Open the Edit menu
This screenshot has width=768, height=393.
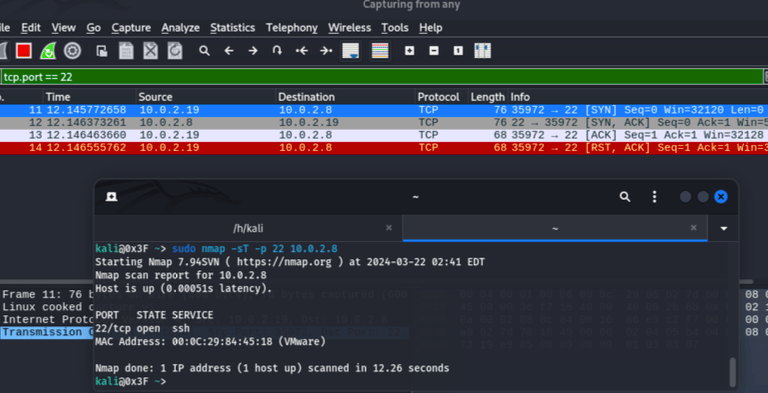pyautogui.click(x=31, y=28)
